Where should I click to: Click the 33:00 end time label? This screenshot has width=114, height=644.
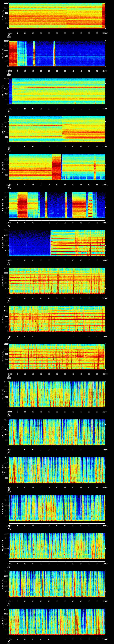(105, 412)
